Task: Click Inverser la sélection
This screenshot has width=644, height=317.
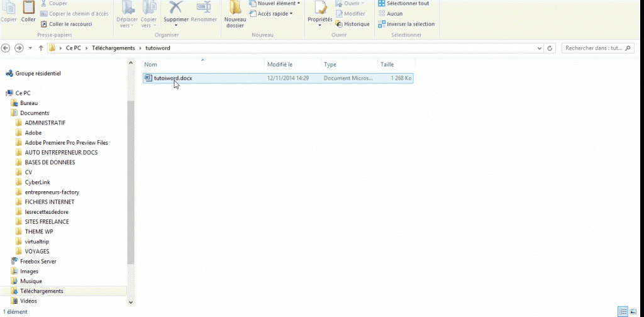Action: (x=406, y=24)
